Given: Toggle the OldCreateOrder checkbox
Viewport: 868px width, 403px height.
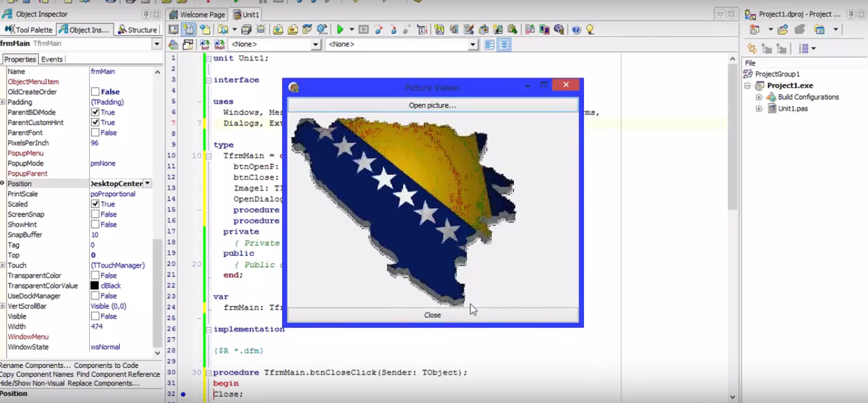Looking at the screenshot, I should (x=95, y=92).
